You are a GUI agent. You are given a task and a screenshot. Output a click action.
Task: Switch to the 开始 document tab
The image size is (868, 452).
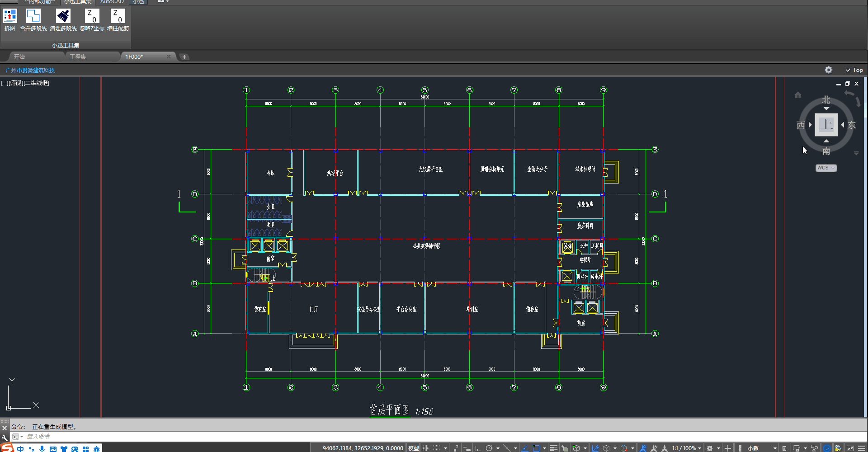tap(19, 57)
